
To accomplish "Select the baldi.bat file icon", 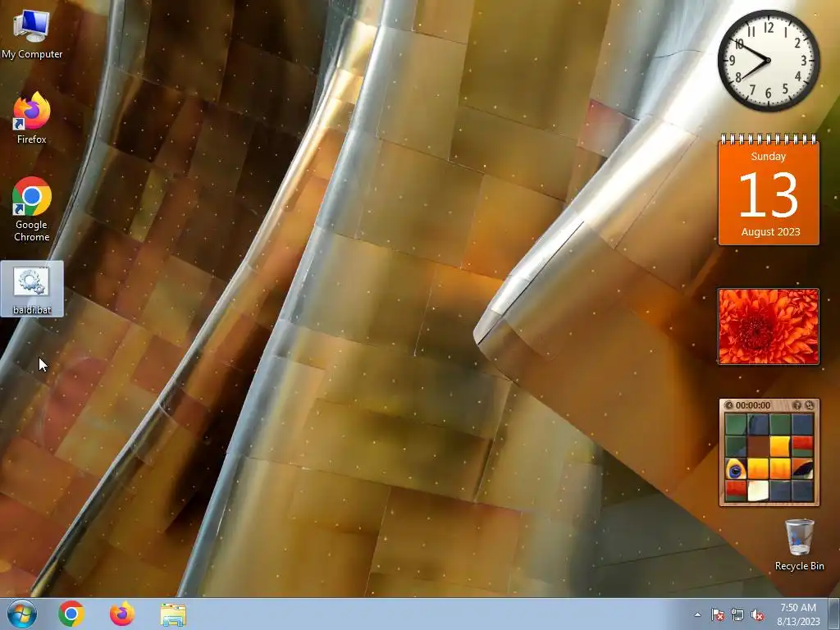I will (x=32, y=290).
